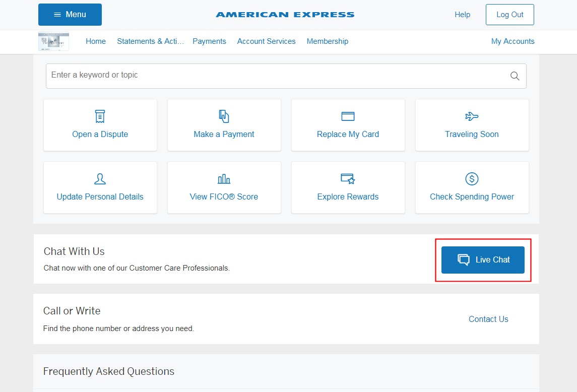The image size is (577, 392).
Task: Open My Accounts link
Action: point(512,41)
